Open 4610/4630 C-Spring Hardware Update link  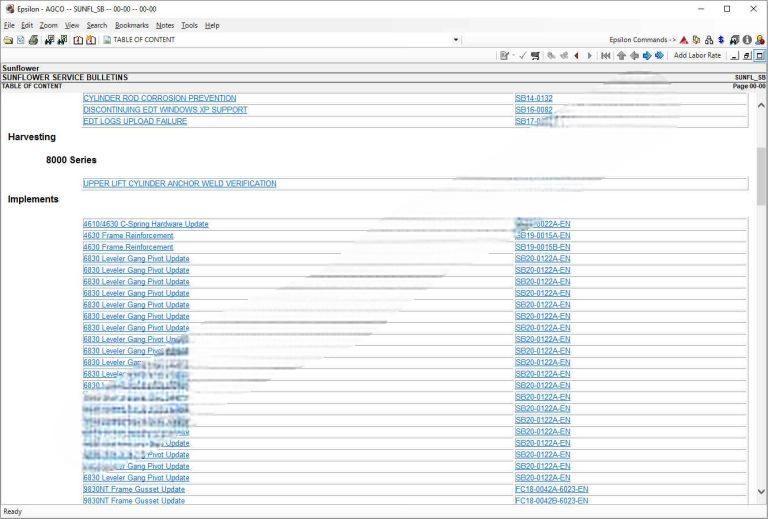tap(146, 224)
